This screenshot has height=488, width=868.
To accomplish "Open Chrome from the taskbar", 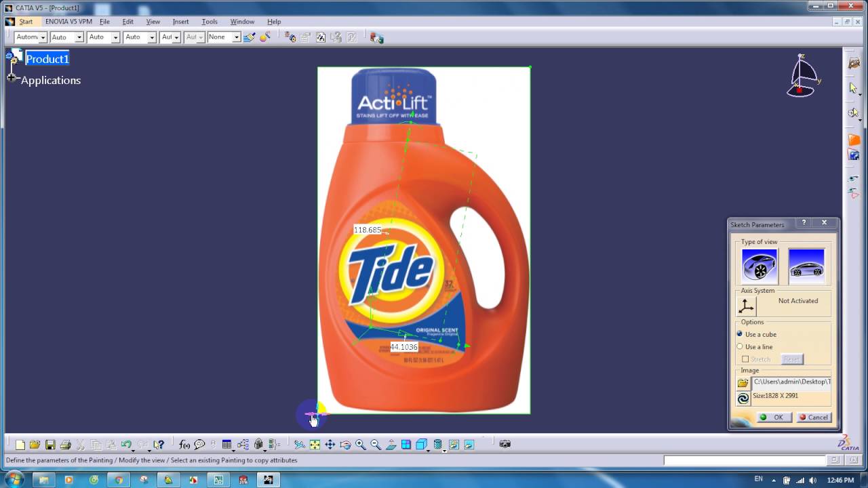I will 119,479.
